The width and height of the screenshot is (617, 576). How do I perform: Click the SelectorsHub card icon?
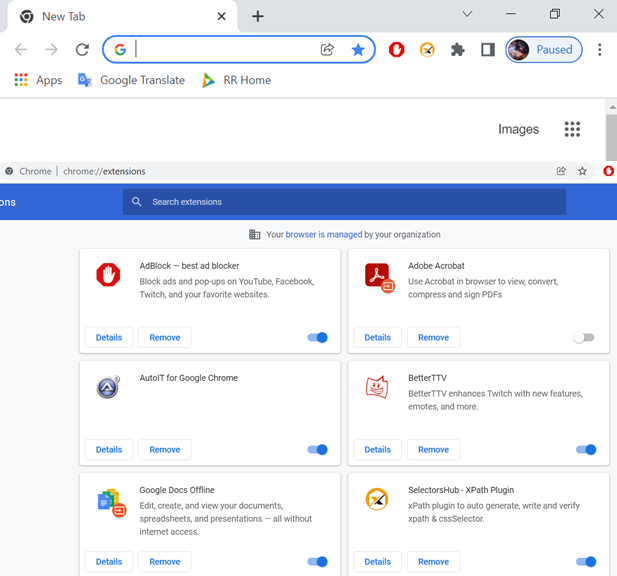click(377, 499)
